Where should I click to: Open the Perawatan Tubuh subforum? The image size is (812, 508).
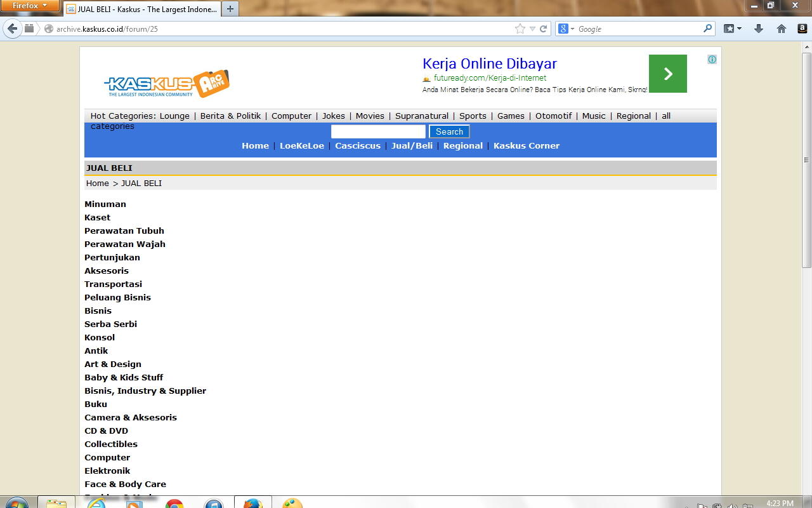point(124,231)
